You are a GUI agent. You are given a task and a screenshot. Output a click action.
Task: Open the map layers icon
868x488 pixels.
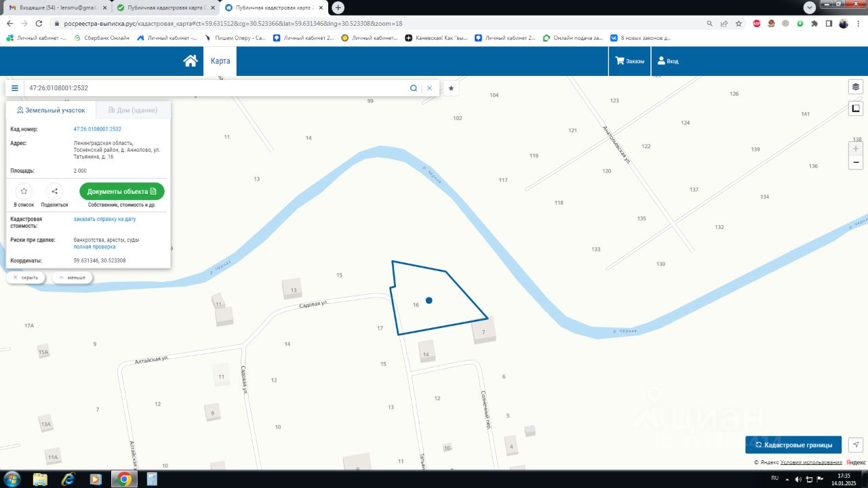coord(856,87)
